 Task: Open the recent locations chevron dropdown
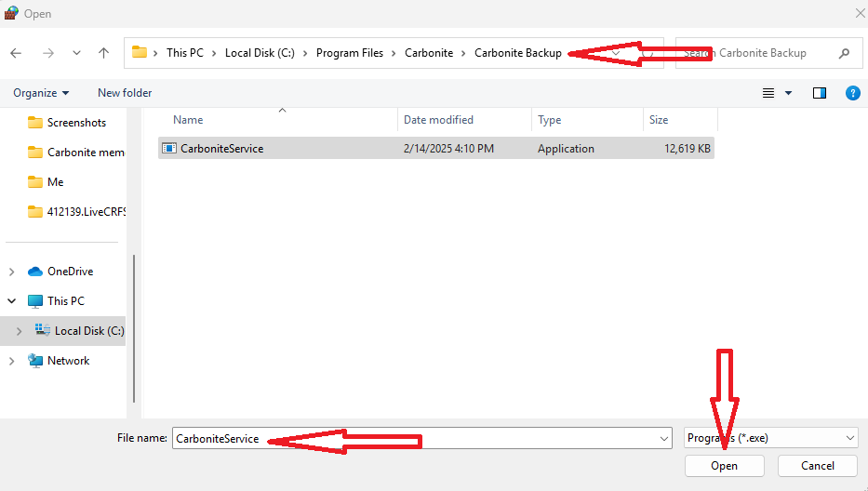click(76, 53)
